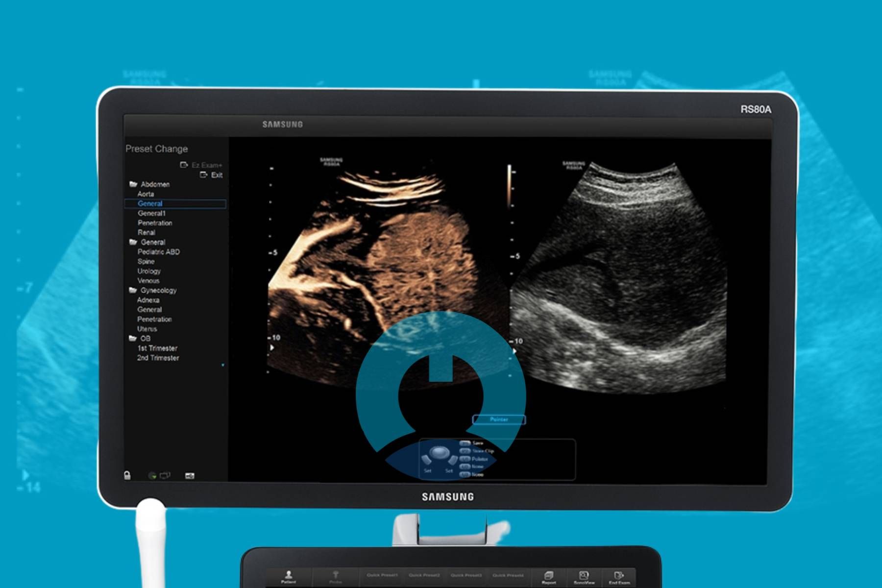
Task: Click focus marker triangle on right image
Action: [x=514, y=351]
